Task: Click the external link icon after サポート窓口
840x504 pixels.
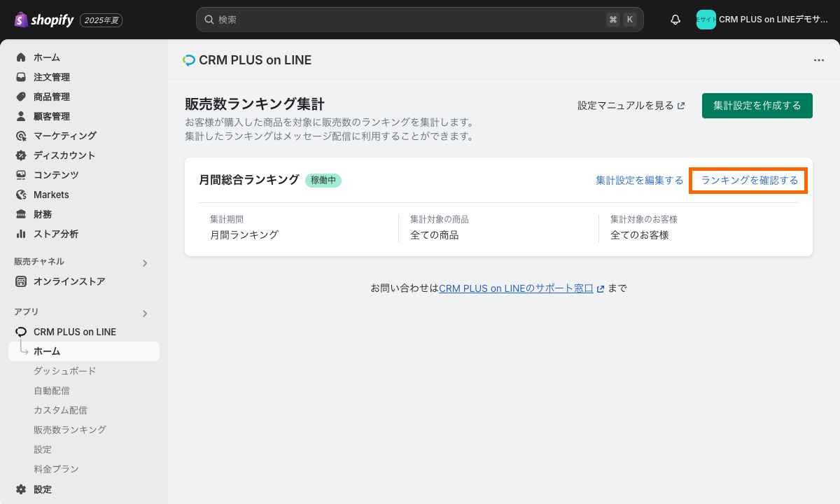Action: 601,288
